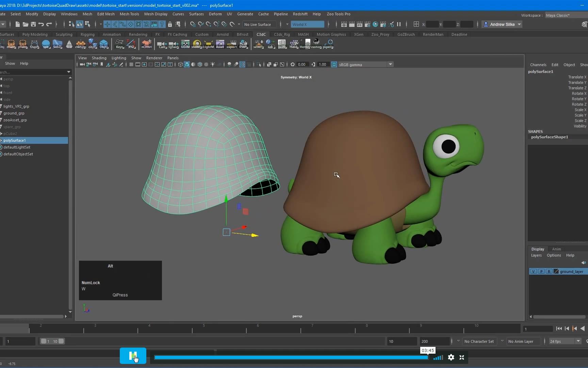Toggle visibility with the V button on ground_layer
588x368 pixels.
[x=534, y=272]
